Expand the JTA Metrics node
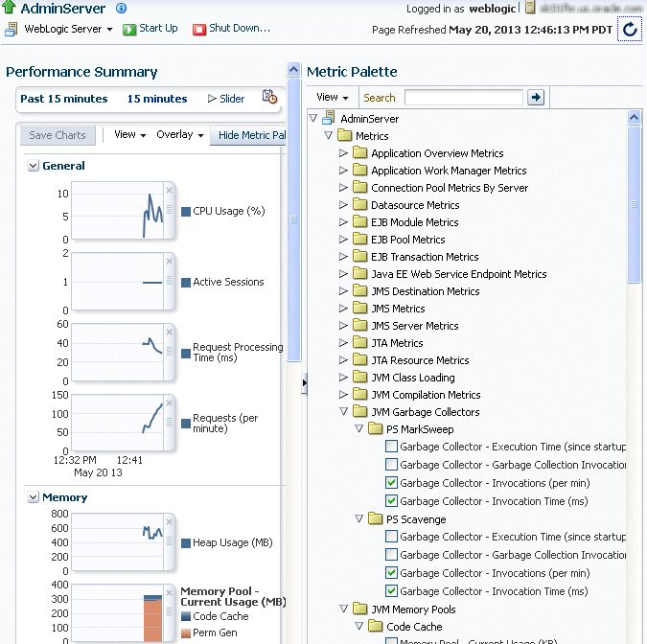 coord(343,342)
